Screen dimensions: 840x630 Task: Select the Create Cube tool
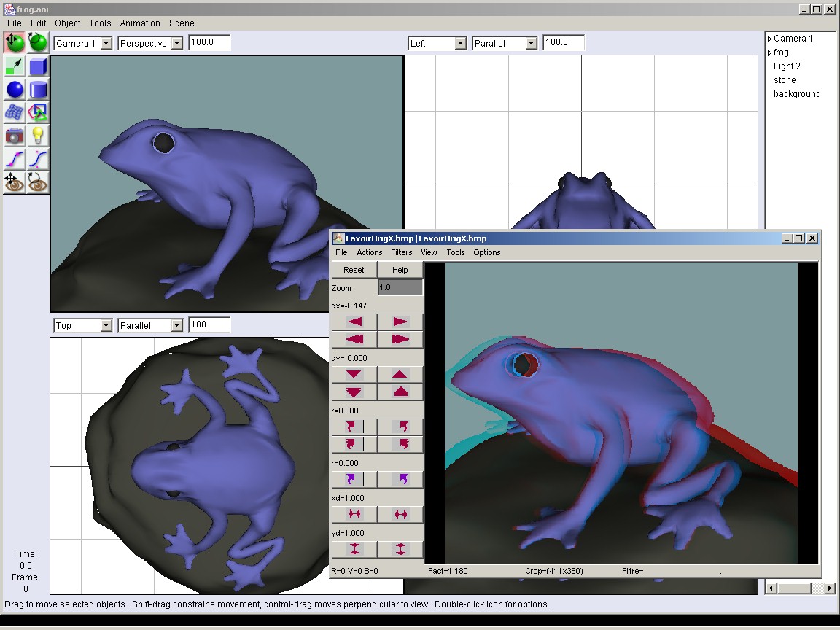tap(38, 66)
